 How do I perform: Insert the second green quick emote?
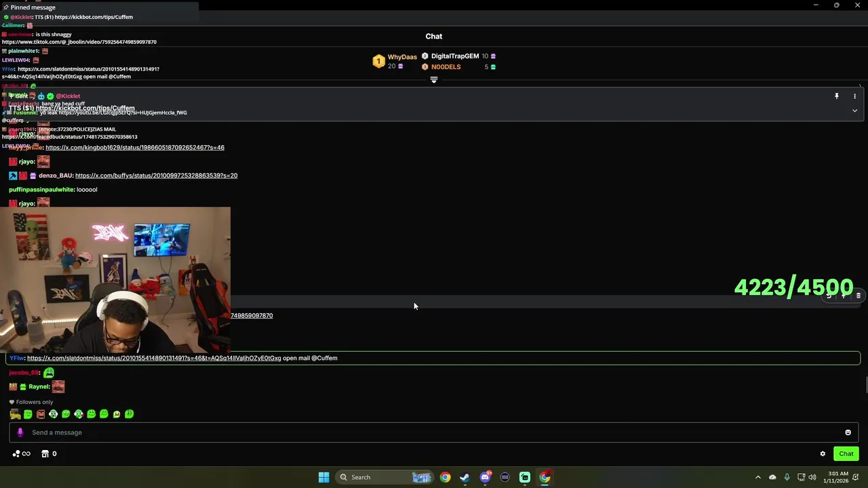point(28,414)
